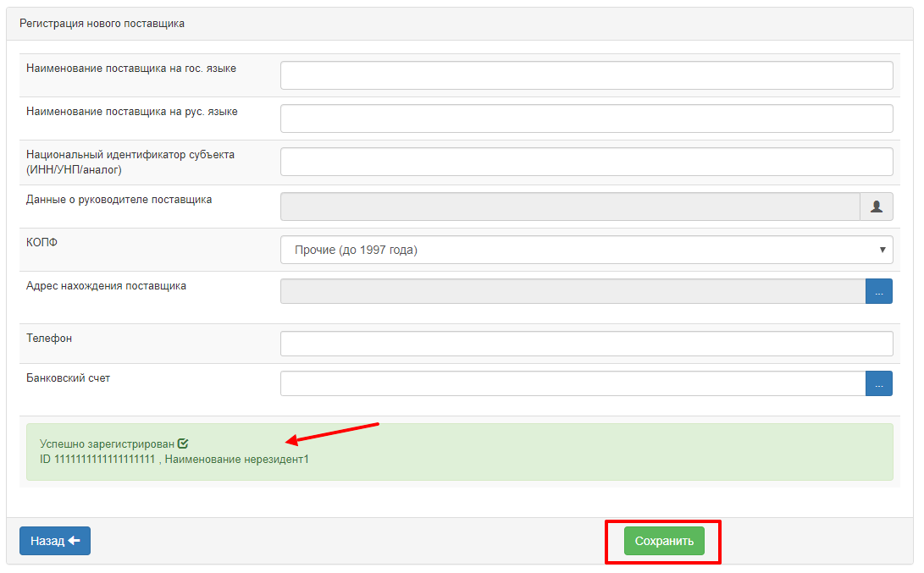Click the check mark icon in success message
Image resolution: width=924 pixels, height=573 pixels.
183,444
